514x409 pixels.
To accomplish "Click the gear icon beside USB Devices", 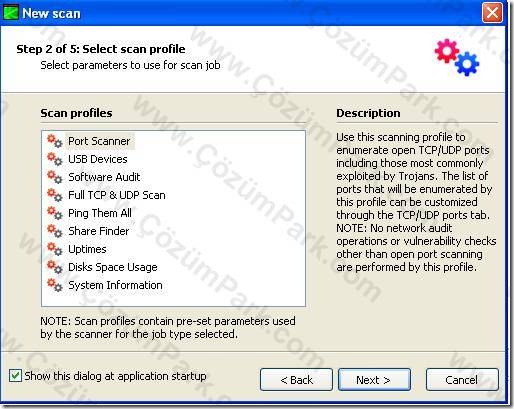I will coord(55,159).
